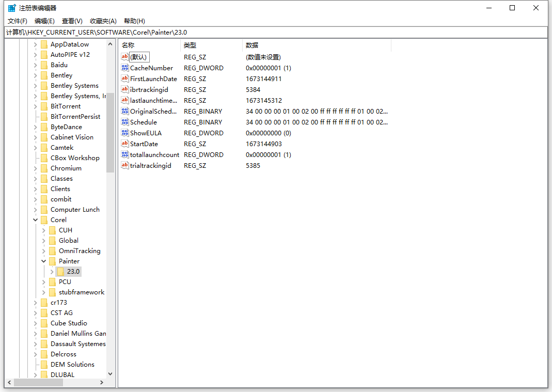Select the totallaunchcount DWORD value icon
Viewport: 552px width, 392px height.
click(124, 154)
